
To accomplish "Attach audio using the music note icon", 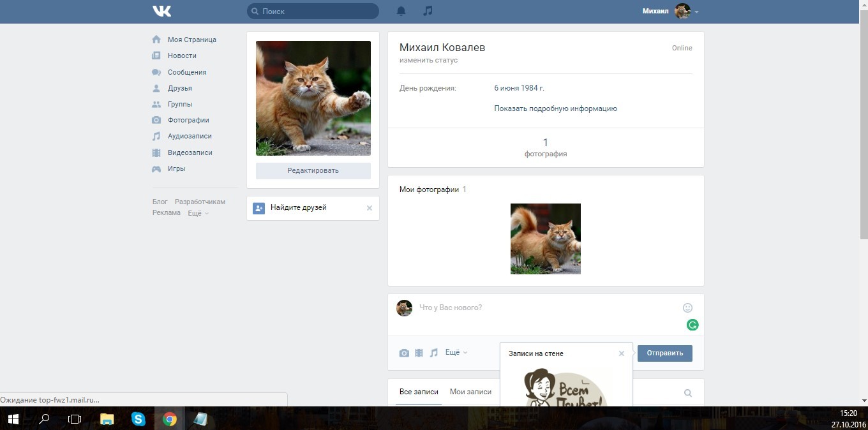I will (434, 353).
